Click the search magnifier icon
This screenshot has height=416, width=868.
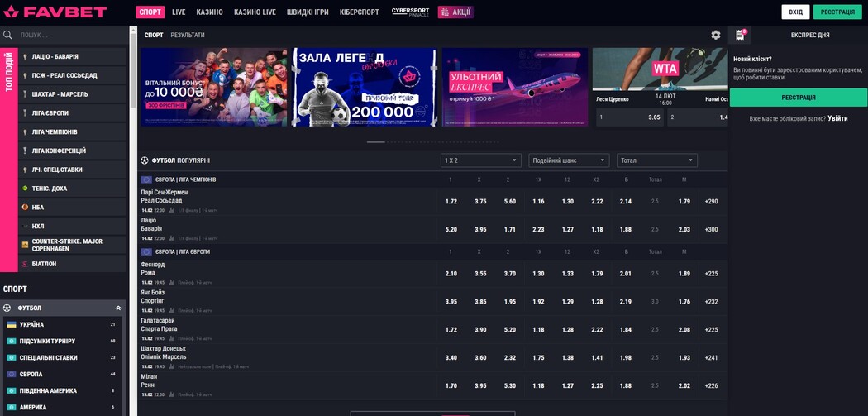(x=8, y=35)
